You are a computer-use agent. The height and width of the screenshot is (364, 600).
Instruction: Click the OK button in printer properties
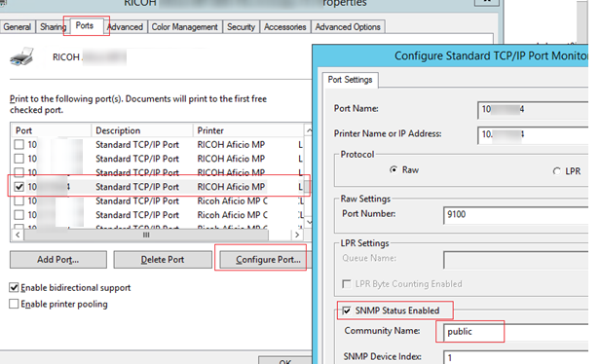pyautogui.click(x=285, y=360)
